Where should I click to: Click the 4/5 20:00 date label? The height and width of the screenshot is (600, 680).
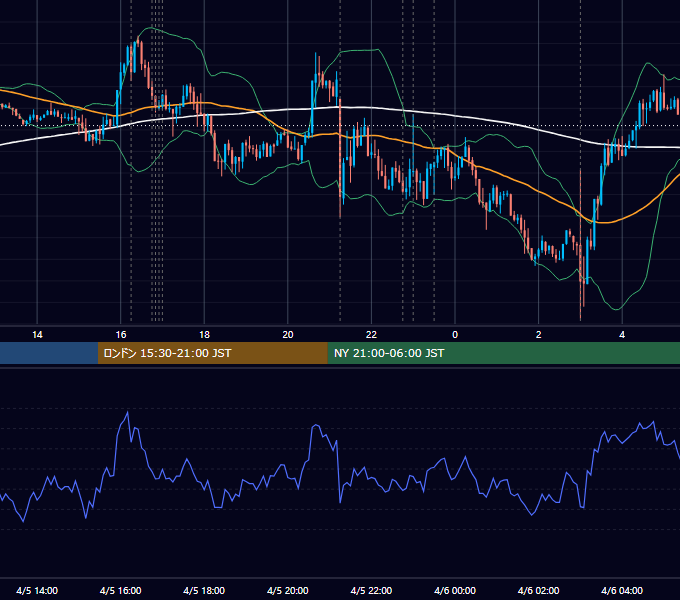click(288, 590)
